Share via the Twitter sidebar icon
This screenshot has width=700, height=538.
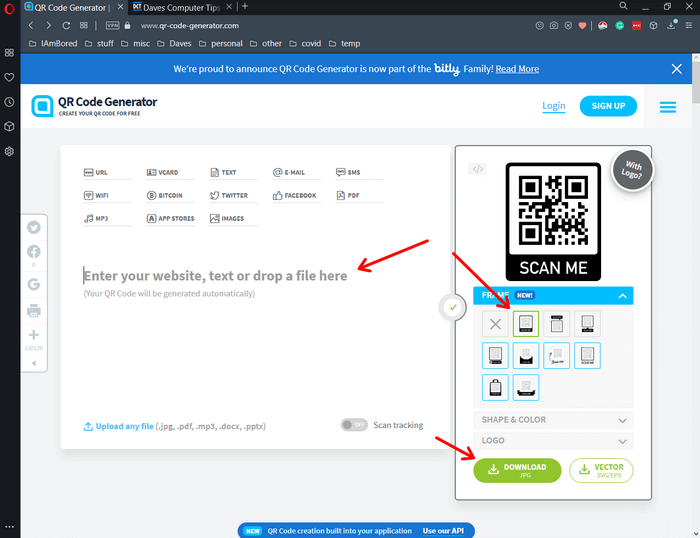pos(34,227)
